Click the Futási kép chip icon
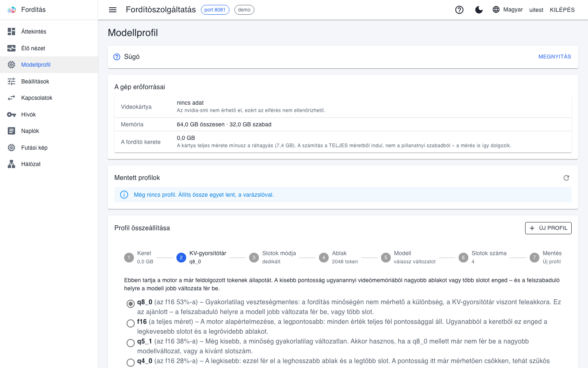The height and width of the screenshot is (368, 588). click(x=11, y=148)
